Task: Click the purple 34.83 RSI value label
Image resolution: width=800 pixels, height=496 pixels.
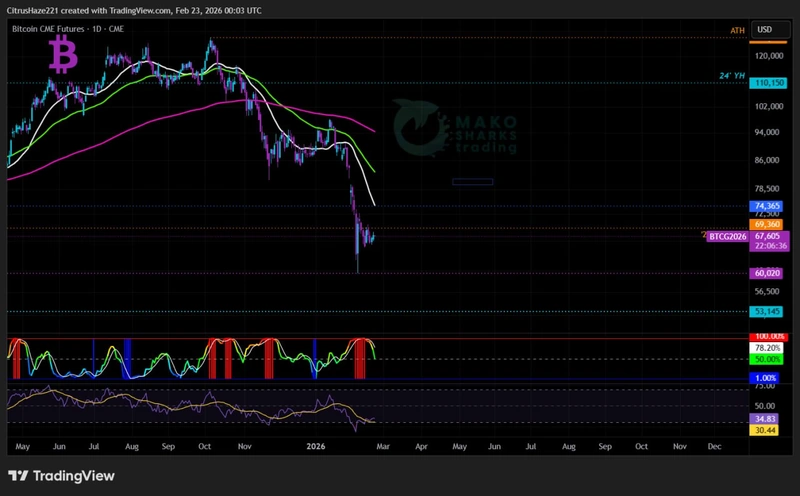Action: pos(766,419)
